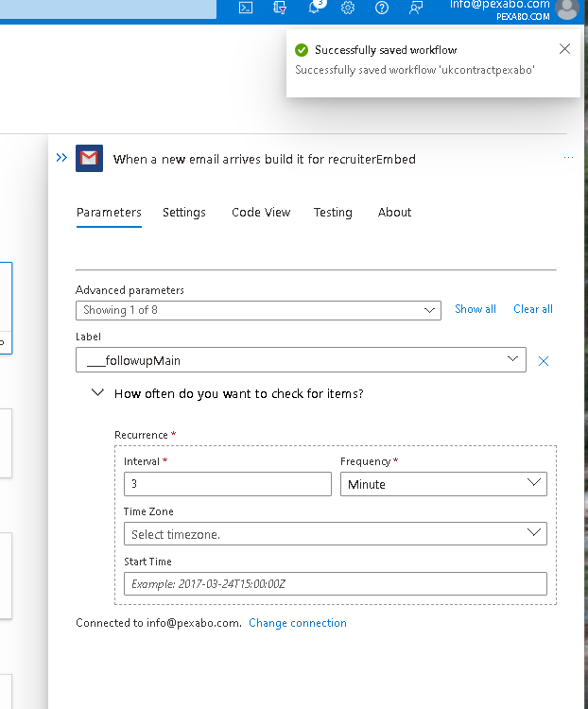Open the Time Zone dropdown
The height and width of the screenshot is (709, 588).
click(x=336, y=533)
